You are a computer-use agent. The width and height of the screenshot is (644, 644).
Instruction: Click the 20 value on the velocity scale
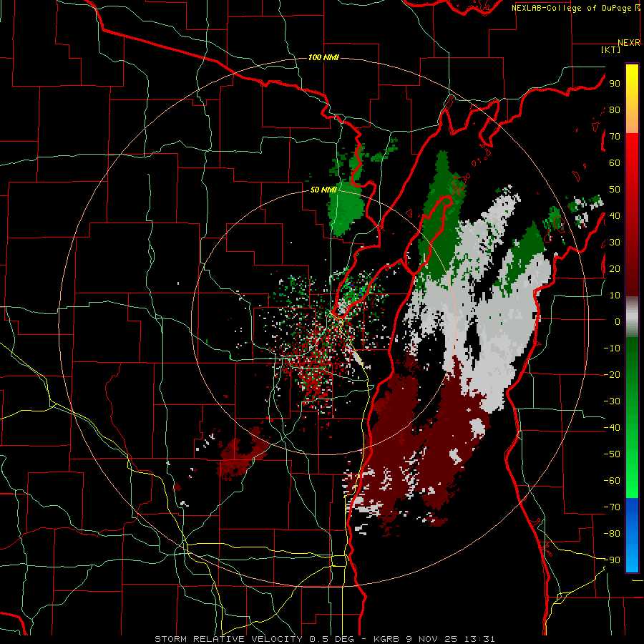click(x=615, y=269)
